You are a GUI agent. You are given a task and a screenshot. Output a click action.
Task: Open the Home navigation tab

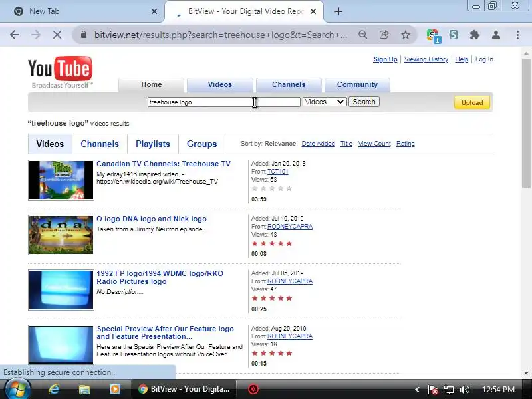[x=152, y=85]
